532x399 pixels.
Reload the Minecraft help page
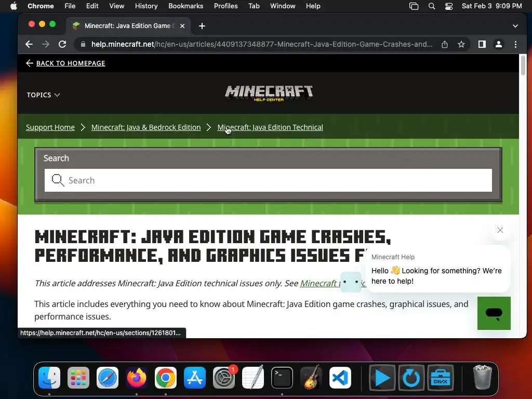click(62, 44)
